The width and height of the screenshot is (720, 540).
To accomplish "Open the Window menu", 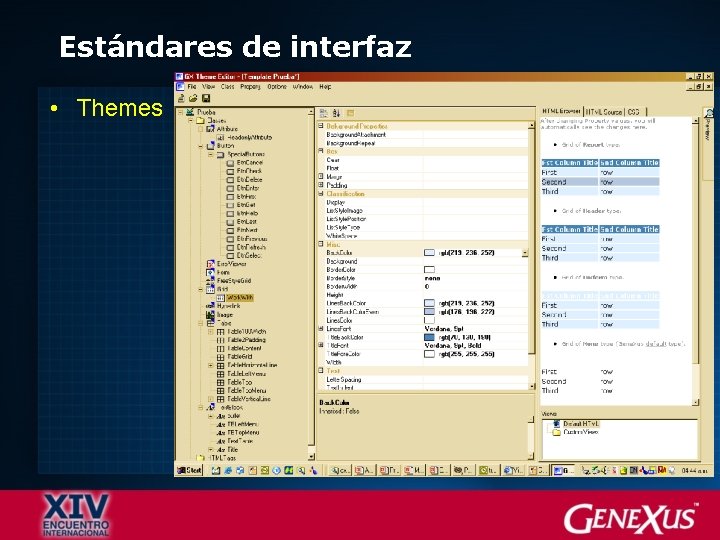I will (x=303, y=86).
